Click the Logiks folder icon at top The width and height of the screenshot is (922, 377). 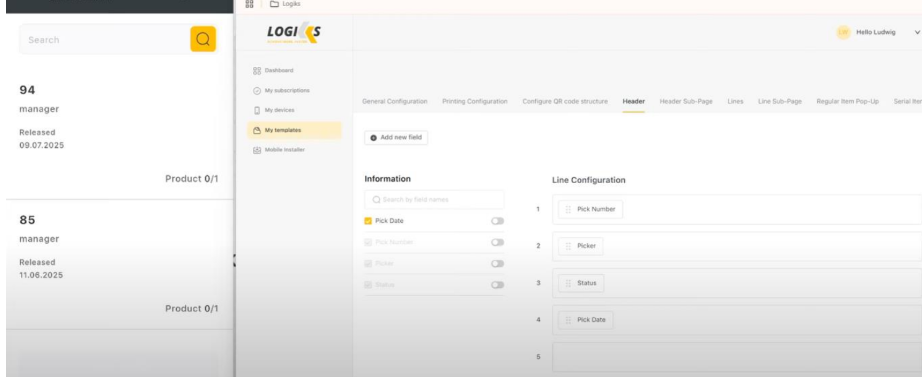point(274,4)
